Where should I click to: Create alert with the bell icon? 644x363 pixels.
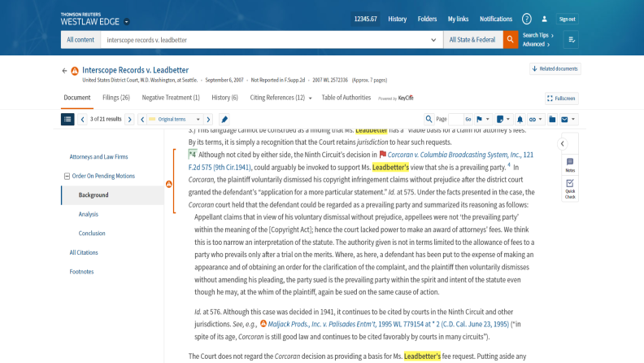tap(520, 119)
